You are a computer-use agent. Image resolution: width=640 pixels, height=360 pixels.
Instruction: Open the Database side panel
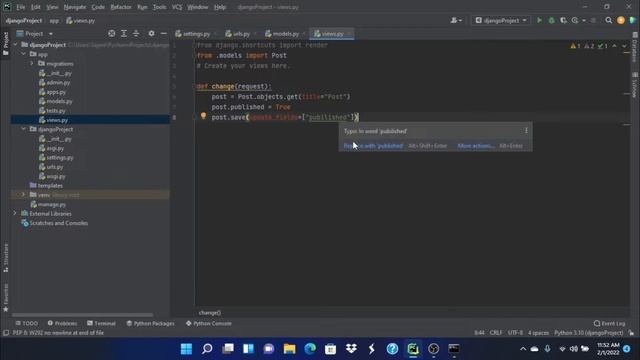click(x=635, y=47)
